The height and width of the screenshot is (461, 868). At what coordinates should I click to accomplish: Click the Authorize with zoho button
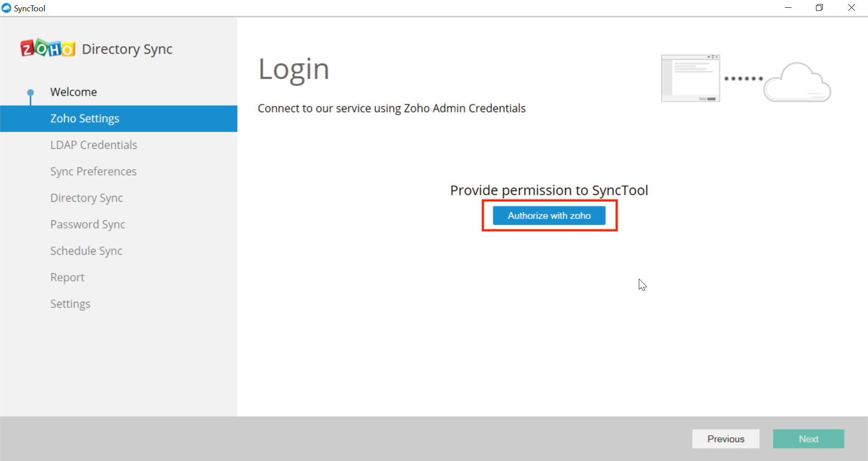tap(549, 215)
